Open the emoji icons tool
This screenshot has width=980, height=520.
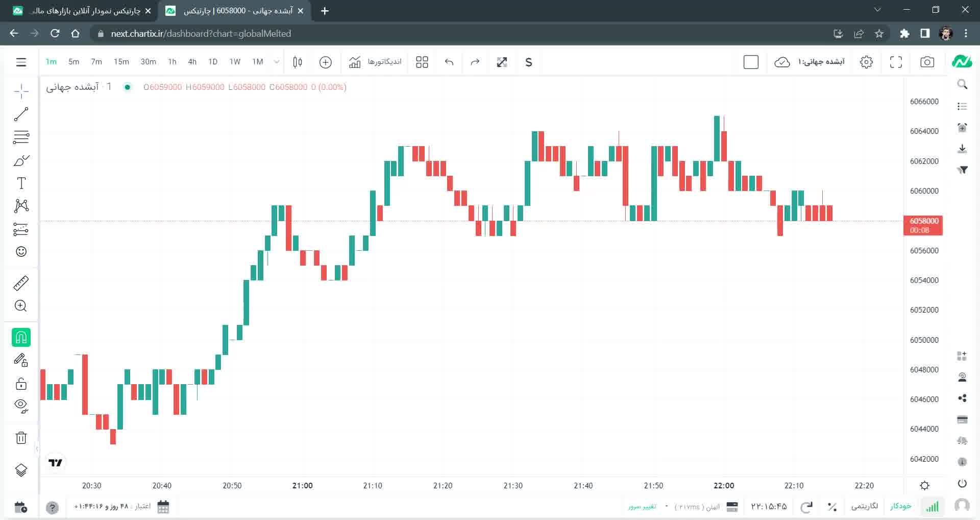tap(21, 251)
